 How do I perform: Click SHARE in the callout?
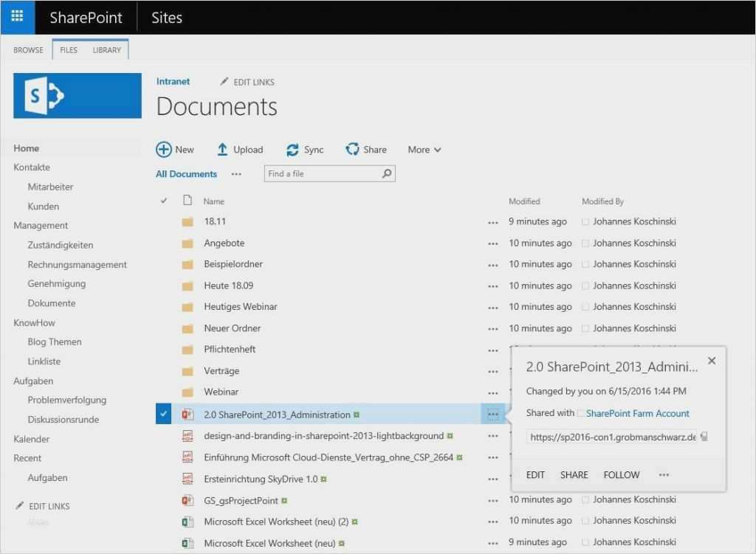(574, 475)
